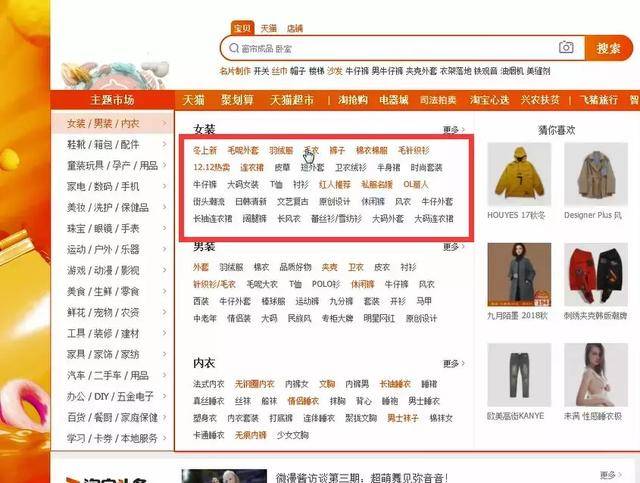Click the camera image search icon
The image size is (640, 483).
tap(566, 48)
